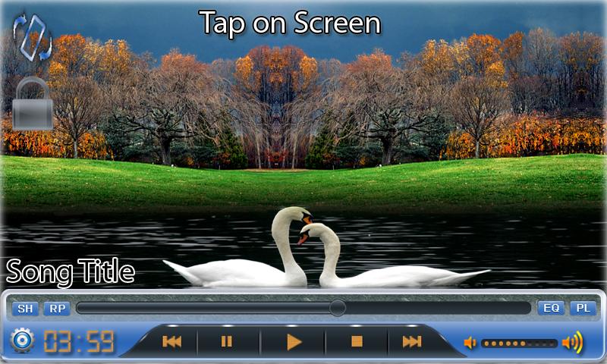Lower volume with the small speaker icon
This screenshot has height=364, width=607.
click(470, 343)
